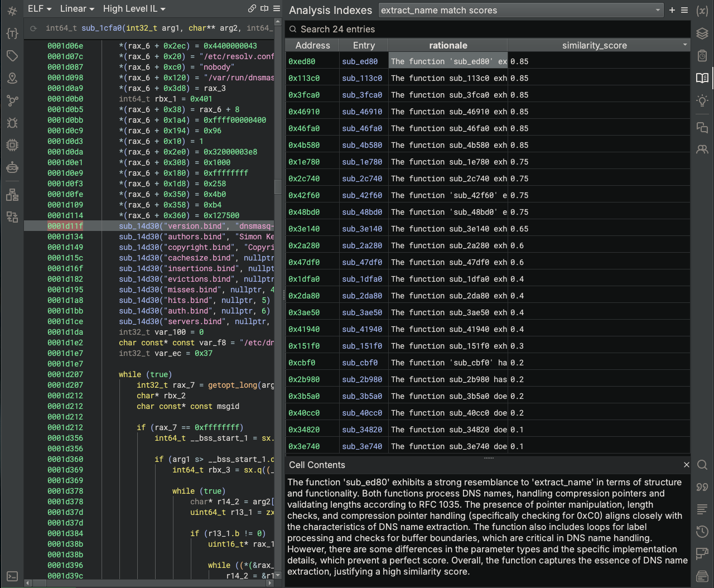
Task: Open the stacked cards sidebar icon
Action: 702,576
